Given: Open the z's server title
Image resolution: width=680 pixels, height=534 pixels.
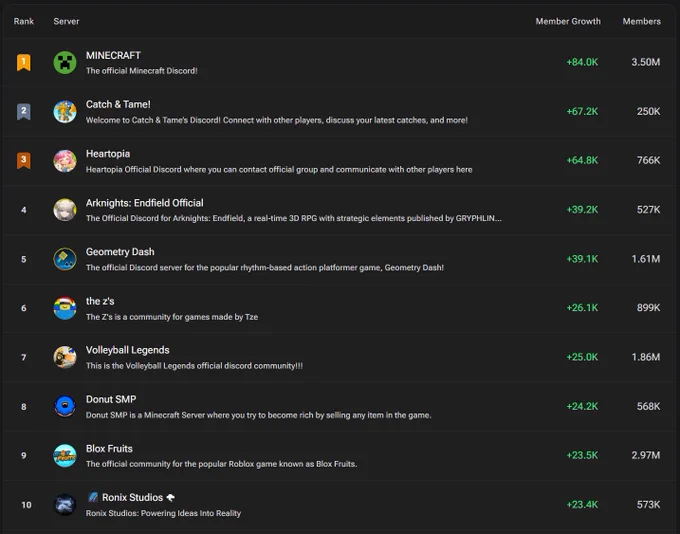Looking at the screenshot, I should tap(100, 301).
